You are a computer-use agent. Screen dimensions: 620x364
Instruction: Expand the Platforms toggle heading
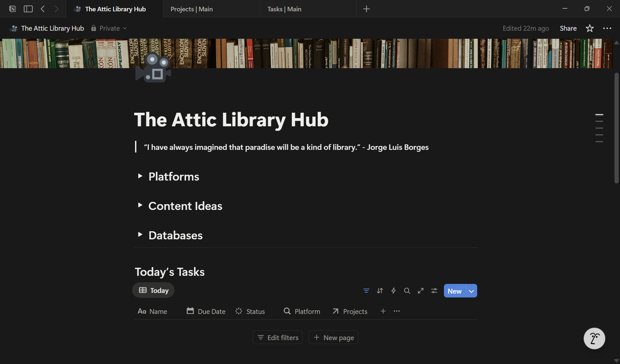coord(140,176)
